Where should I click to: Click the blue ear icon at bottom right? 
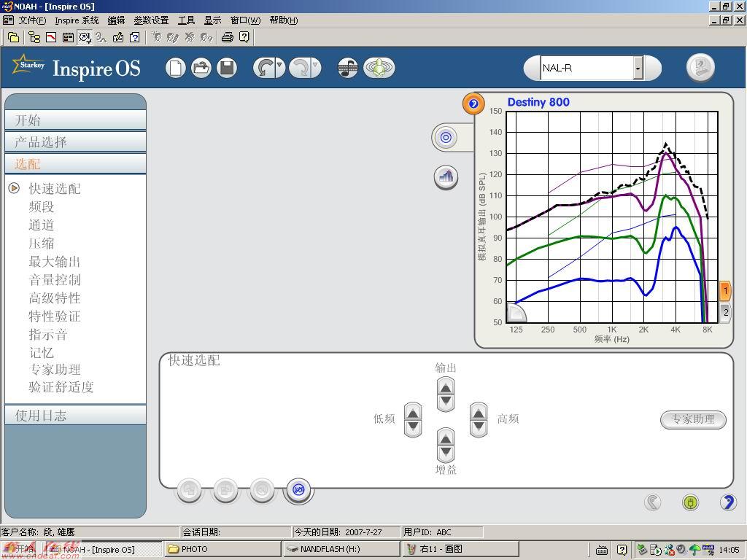point(728,502)
